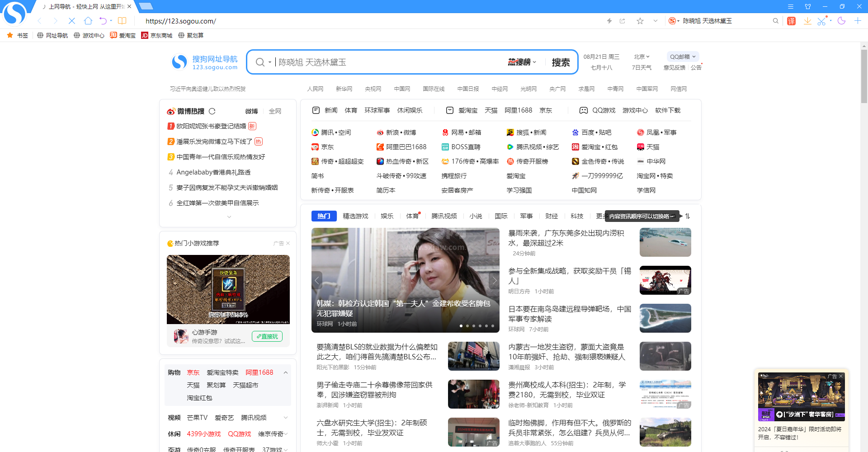Click the 直接玩 play button
The height and width of the screenshot is (452, 868).
(x=267, y=336)
